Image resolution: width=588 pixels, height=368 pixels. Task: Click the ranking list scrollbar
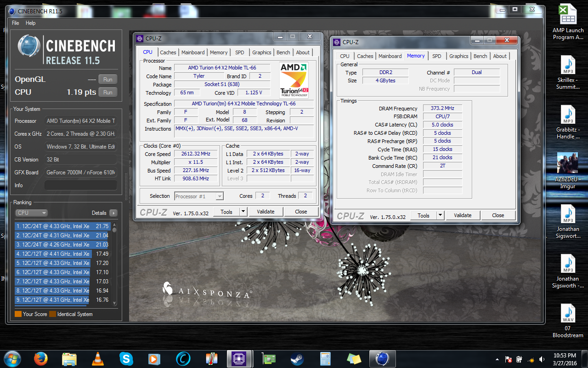114,264
